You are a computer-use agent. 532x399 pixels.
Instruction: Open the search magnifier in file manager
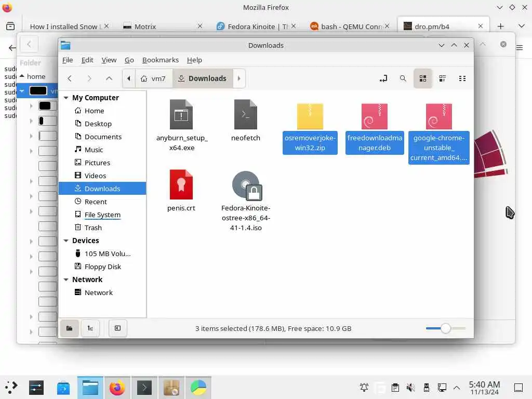click(x=403, y=79)
